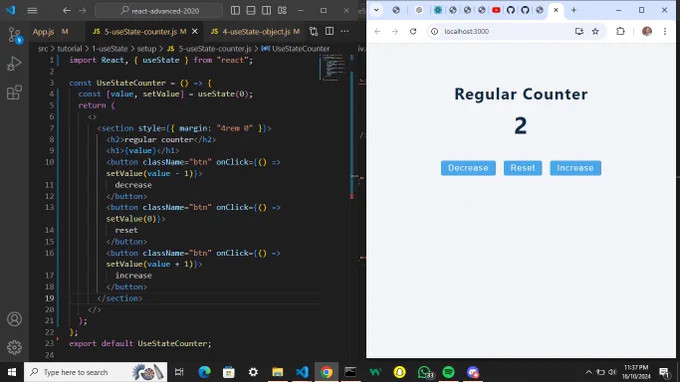Open WhatsApp from the taskbar
Screen dimensions: 680x382
tap(424, 372)
